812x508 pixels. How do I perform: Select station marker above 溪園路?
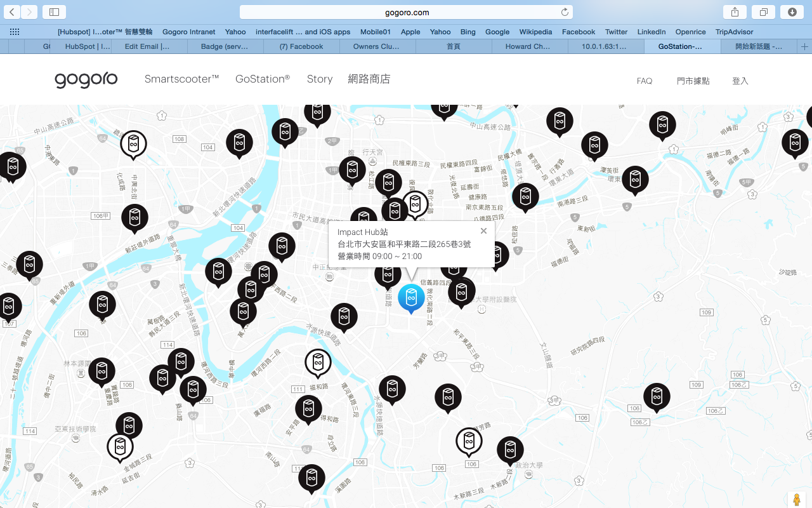311,479
